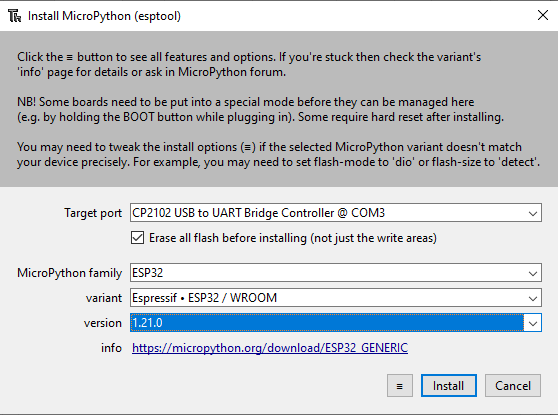This screenshot has width=558, height=415.
Task: Open the ≡ install options menu button
Action: [x=400, y=385]
